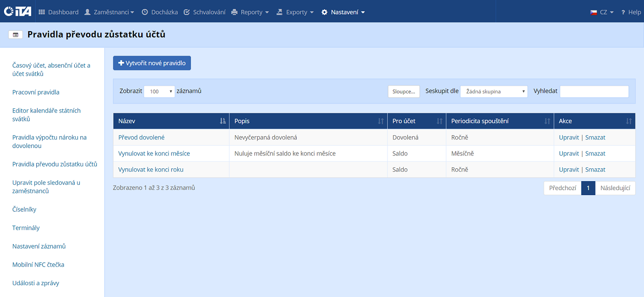Open the Vynulovat ke konci měsíce rule
This screenshot has width=644, height=297.
tap(154, 153)
